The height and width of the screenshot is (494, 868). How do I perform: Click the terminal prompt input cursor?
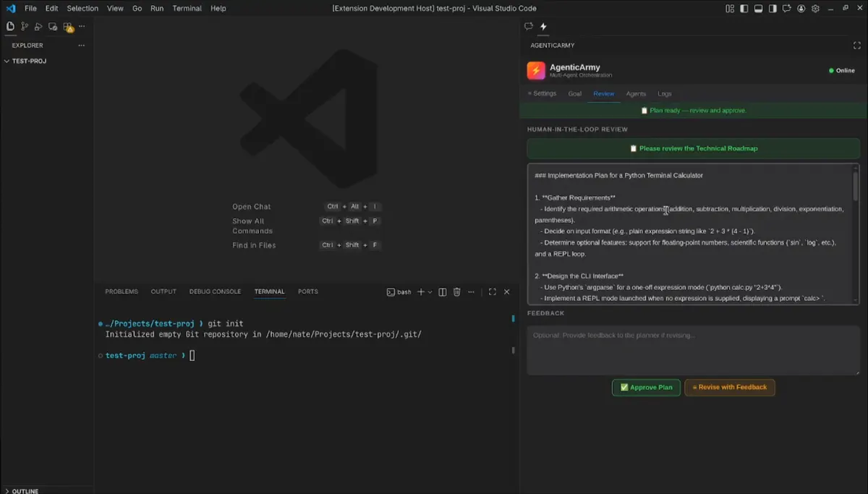192,355
